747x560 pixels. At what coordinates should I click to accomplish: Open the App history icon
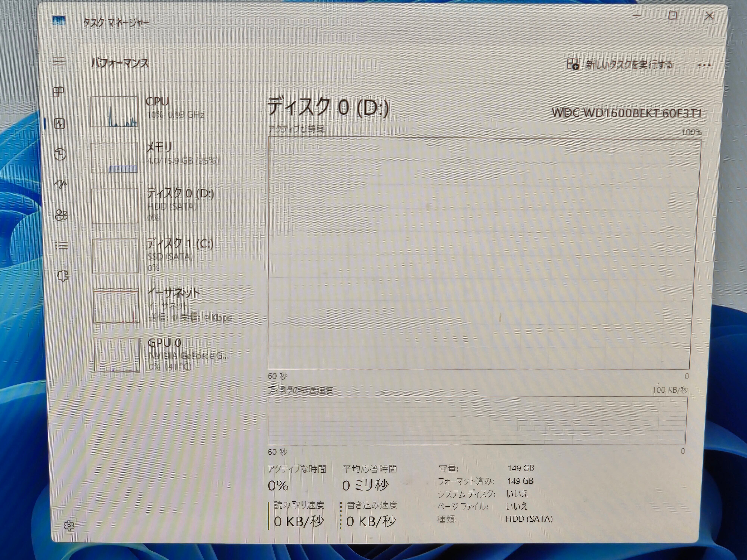pos(60,154)
